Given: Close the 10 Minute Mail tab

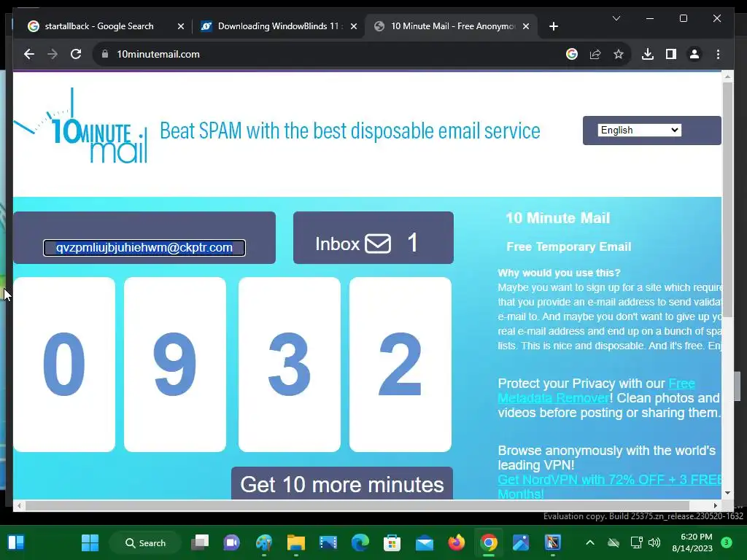Looking at the screenshot, I should (x=526, y=27).
